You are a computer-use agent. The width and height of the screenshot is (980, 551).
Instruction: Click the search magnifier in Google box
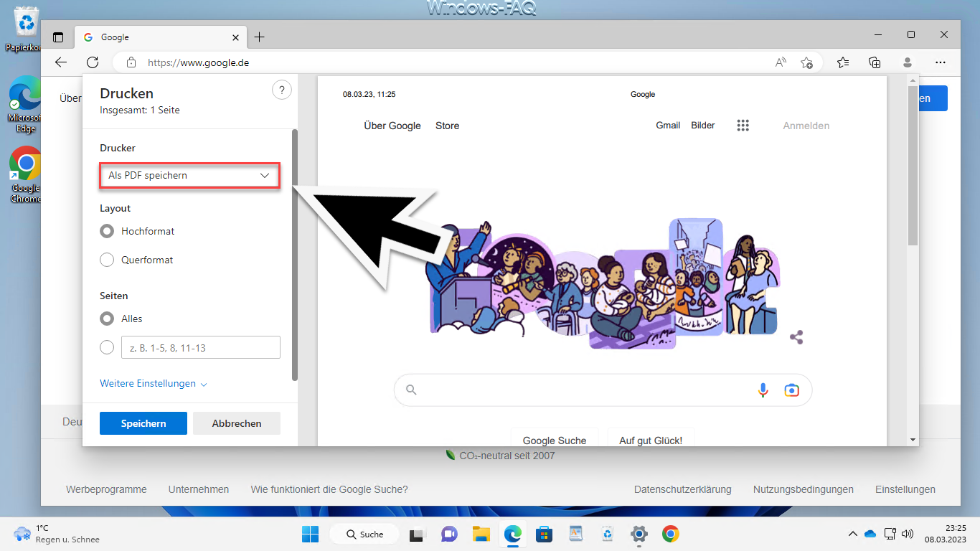(411, 390)
